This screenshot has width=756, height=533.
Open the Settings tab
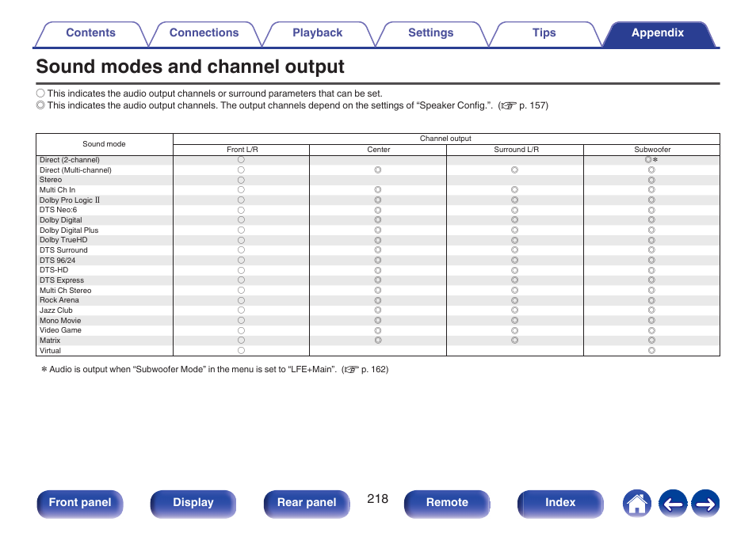[x=430, y=33]
